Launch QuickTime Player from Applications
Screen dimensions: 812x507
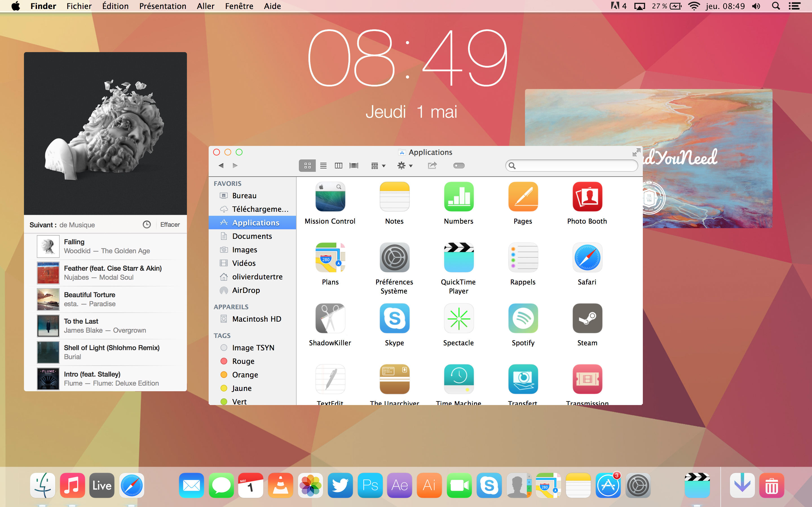pyautogui.click(x=458, y=257)
